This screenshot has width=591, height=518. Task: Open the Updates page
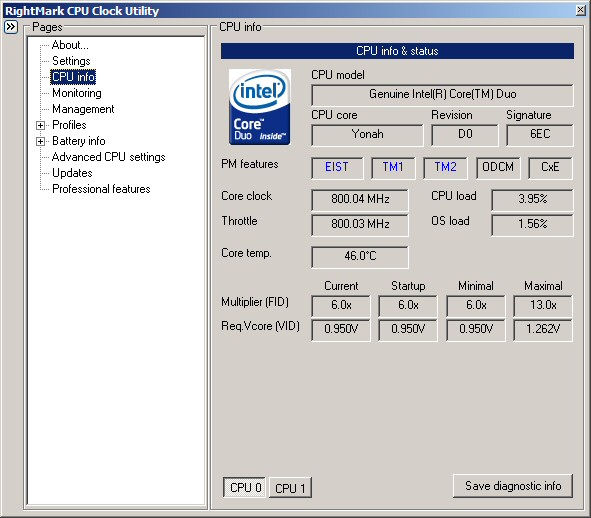[72, 173]
